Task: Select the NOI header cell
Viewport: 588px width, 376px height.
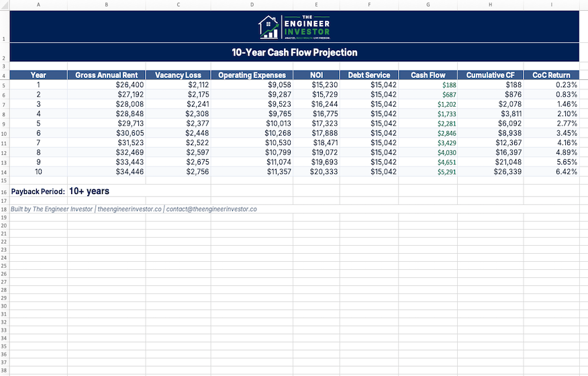Action: 317,75
